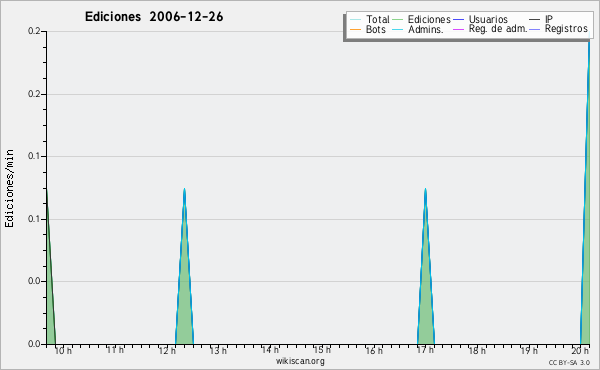Click the 18 h tick label on x-axis
The image size is (600, 370).
point(477,350)
